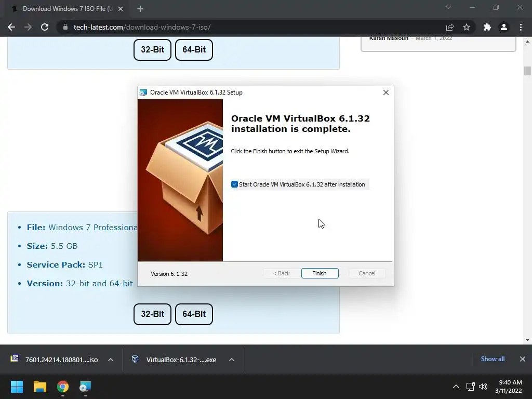Open network status tray icon
The image size is (532, 399).
click(x=470, y=387)
